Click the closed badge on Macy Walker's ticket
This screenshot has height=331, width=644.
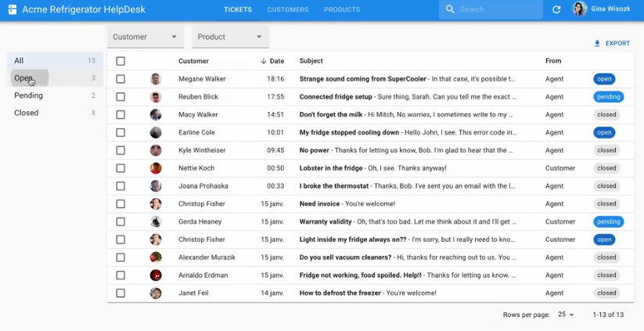click(606, 114)
